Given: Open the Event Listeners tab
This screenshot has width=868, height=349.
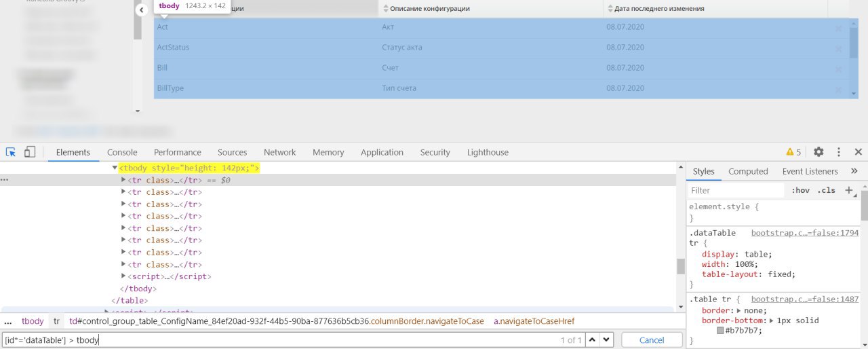Looking at the screenshot, I should [x=810, y=171].
